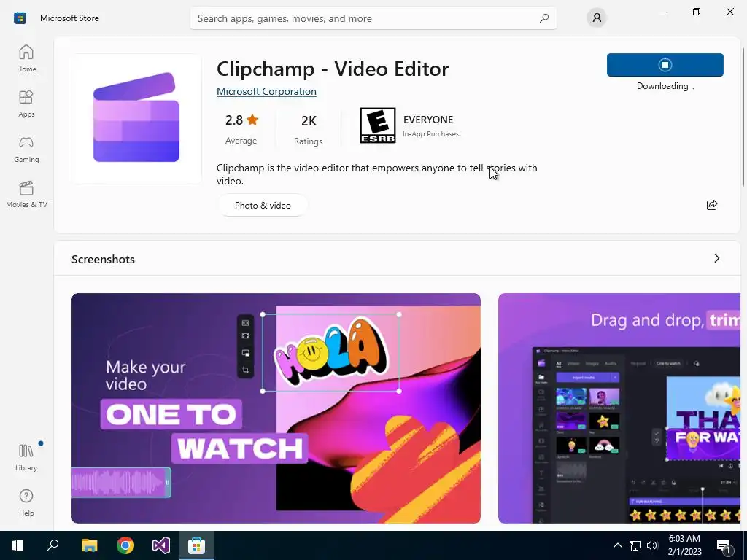Open Windows taskbar search
Image resolution: width=747 pixels, height=560 pixels.
pos(53,545)
